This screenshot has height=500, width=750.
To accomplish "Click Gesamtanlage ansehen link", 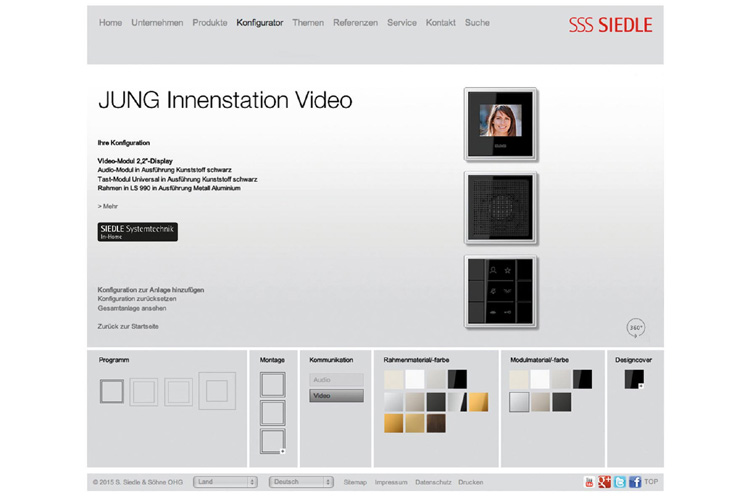I will click(x=132, y=308).
